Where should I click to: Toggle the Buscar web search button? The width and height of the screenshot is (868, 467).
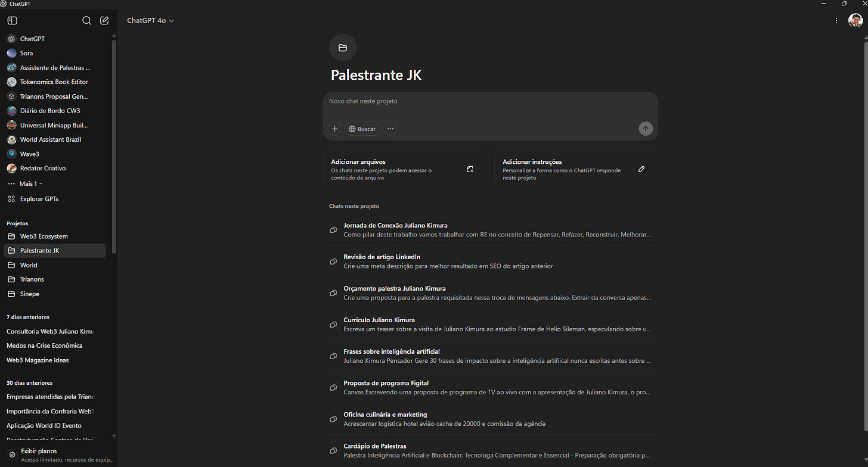[362, 129]
